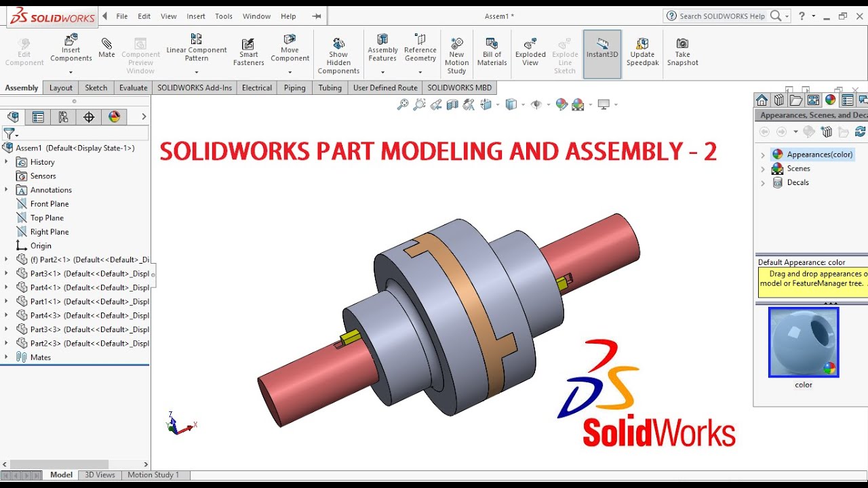This screenshot has width=868, height=488.
Task: Open Reference Geometry tool
Action: (420, 47)
